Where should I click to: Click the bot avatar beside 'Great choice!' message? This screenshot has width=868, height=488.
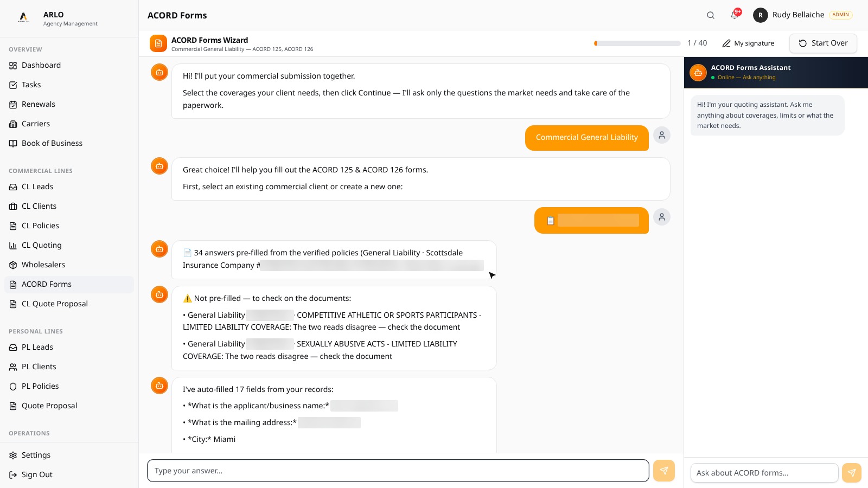click(159, 166)
